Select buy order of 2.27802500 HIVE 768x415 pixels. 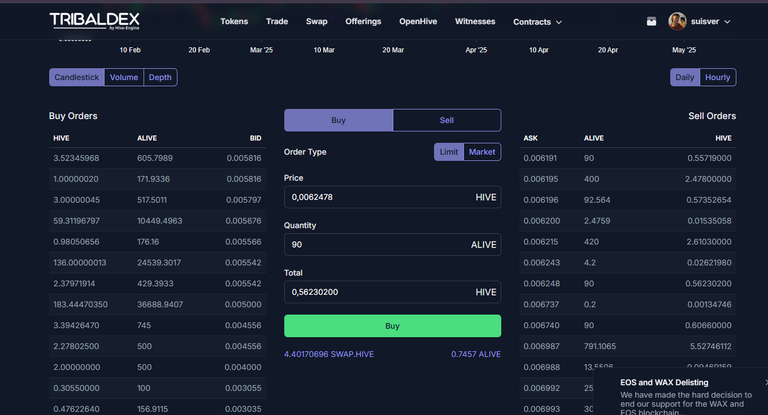point(157,346)
